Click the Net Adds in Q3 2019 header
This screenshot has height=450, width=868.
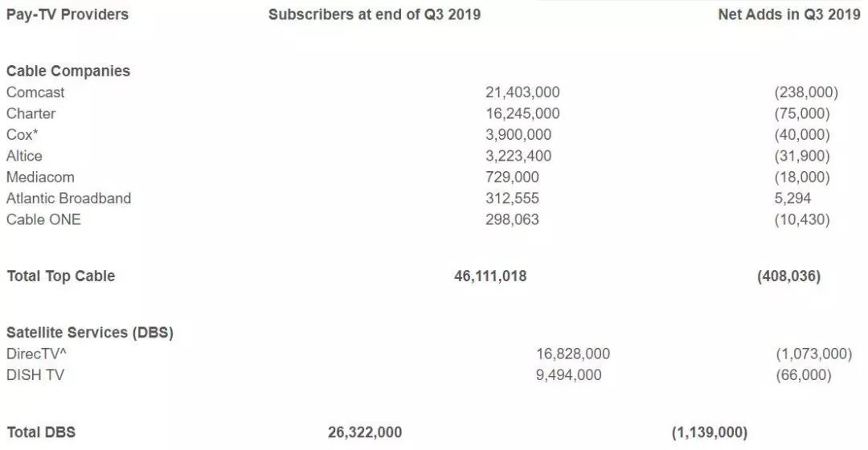click(788, 14)
